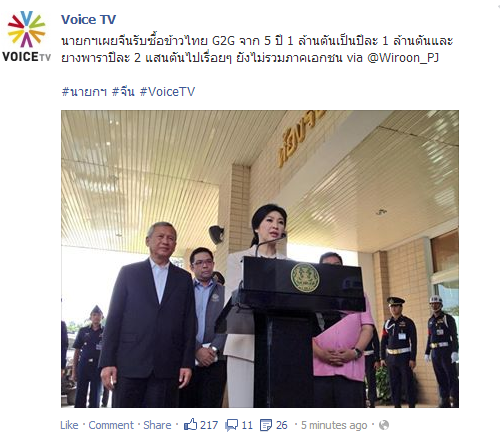This screenshot has height=442, width=500.
Task: Open the comments bubble icon
Action: (x=232, y=425)
